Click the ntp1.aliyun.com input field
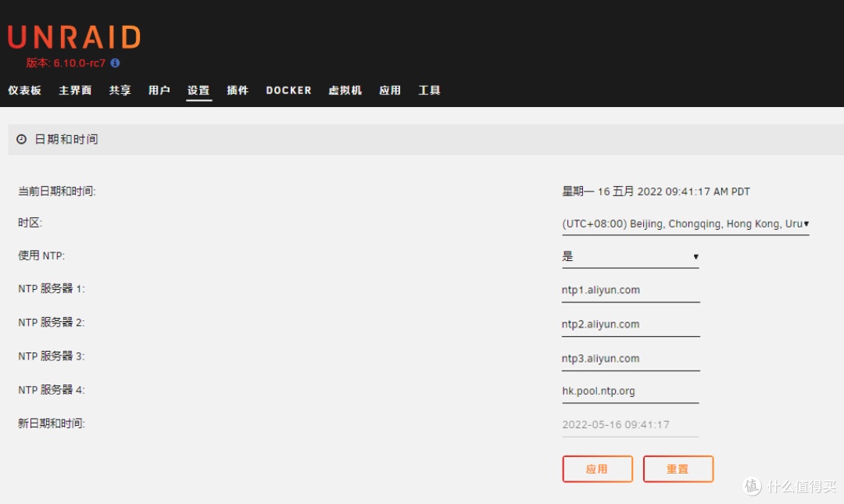 coord(630,290)
